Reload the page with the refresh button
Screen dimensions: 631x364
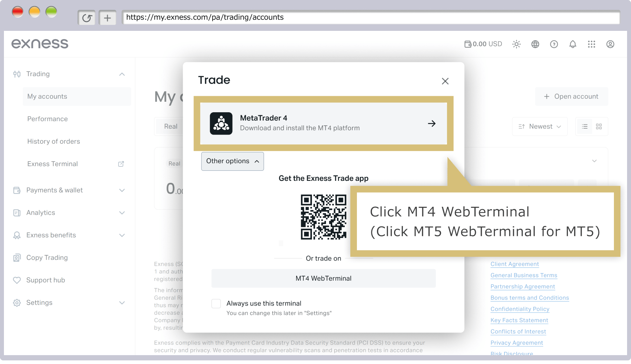(87, 18)
